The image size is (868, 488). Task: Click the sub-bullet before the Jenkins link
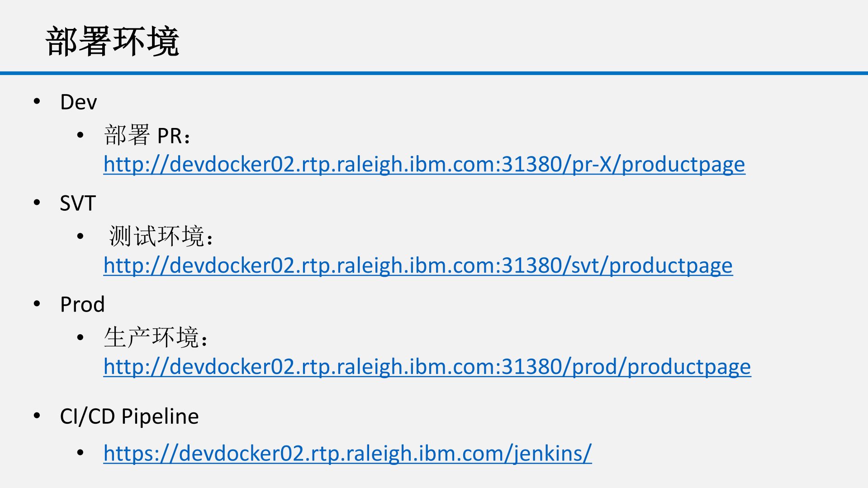(x=81, y=453)
